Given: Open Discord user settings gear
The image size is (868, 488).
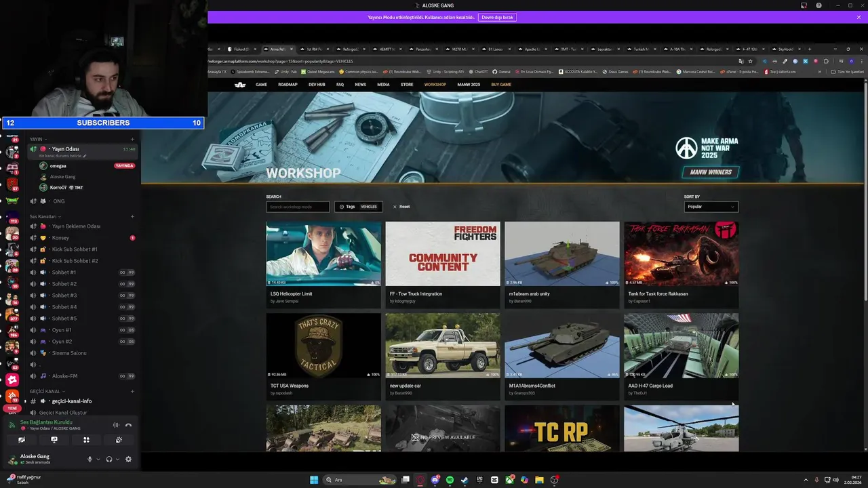Looking at the screenshot, I should tap(128, 459).
